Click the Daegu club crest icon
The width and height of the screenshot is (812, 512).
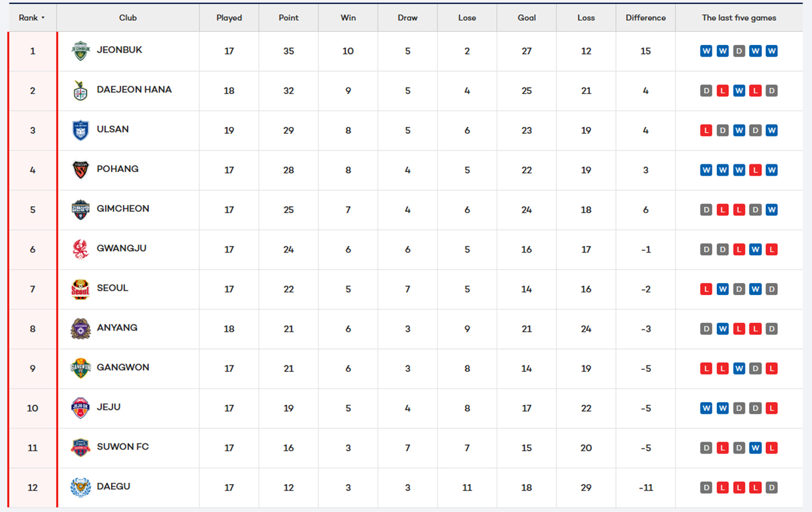tap(81, 487)
